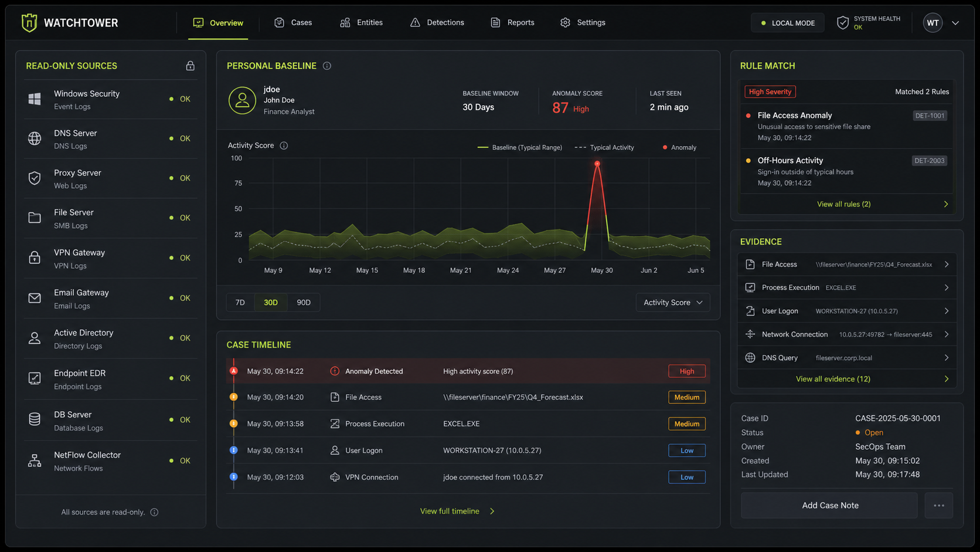Image resolution: width=980 pixels, height=552 pixels.
Task: Click the info icon beside read-only notice
Action: tap(154, 512)
